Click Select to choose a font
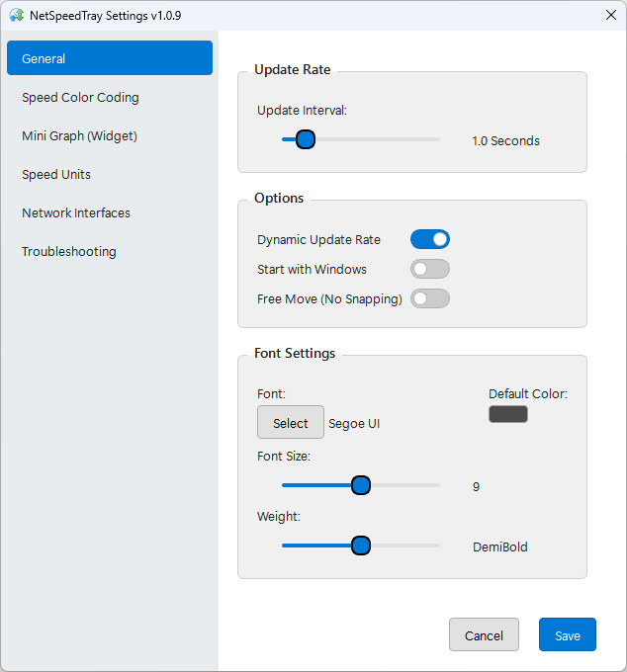The image size is (627, 672). pyautogui.click(x=291, y=422)
